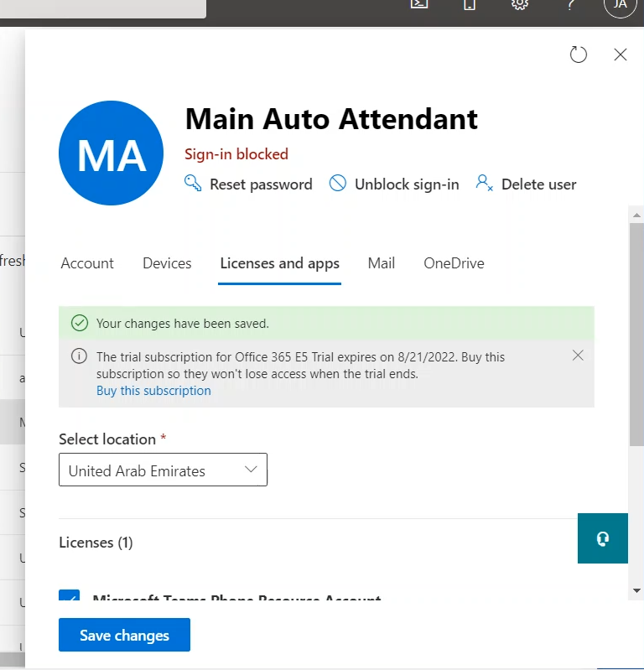Uncheck Microsoft Teams Phone Resource Account license
Screen dimensions: 644x670
click(69, 597)
